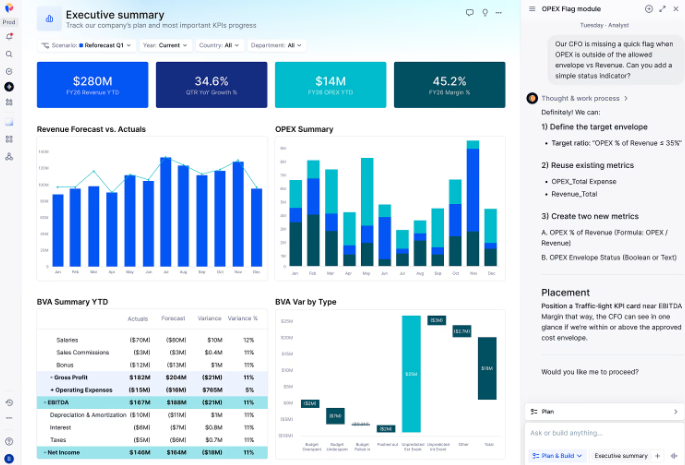Start new chat with plus-circle icon
This screenshot has width=685, height=465.
(x=649, y=9)
